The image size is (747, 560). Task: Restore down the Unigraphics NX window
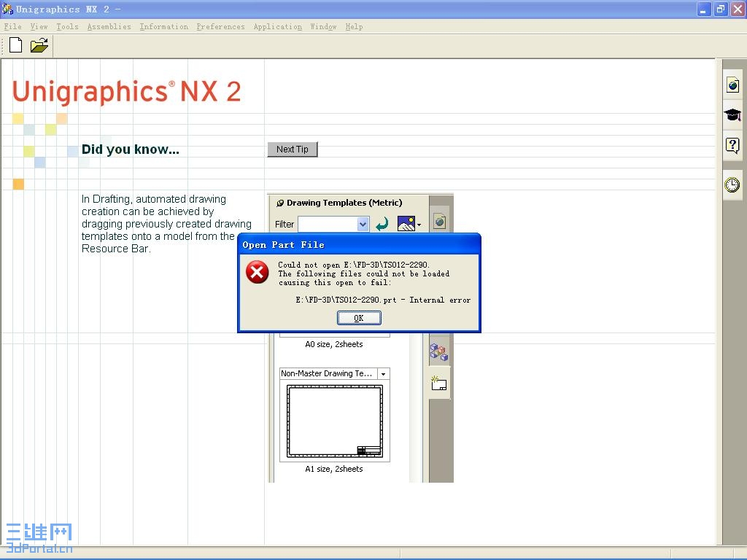[720, 9]
